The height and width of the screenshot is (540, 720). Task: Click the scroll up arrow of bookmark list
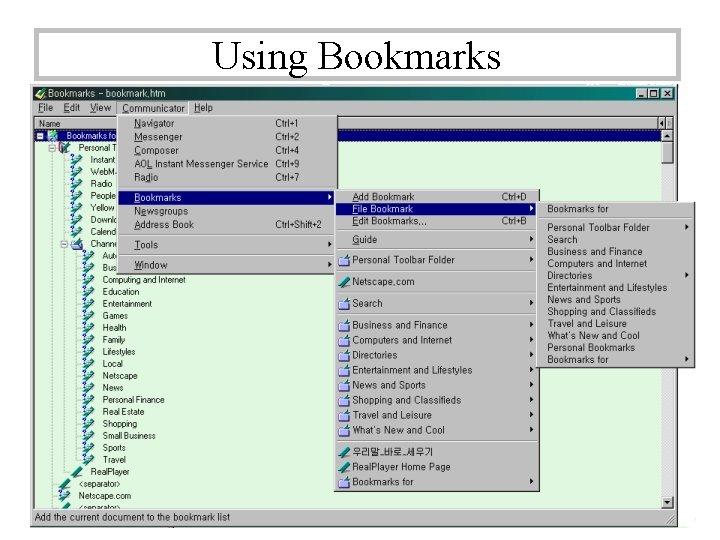pos(667,136)
